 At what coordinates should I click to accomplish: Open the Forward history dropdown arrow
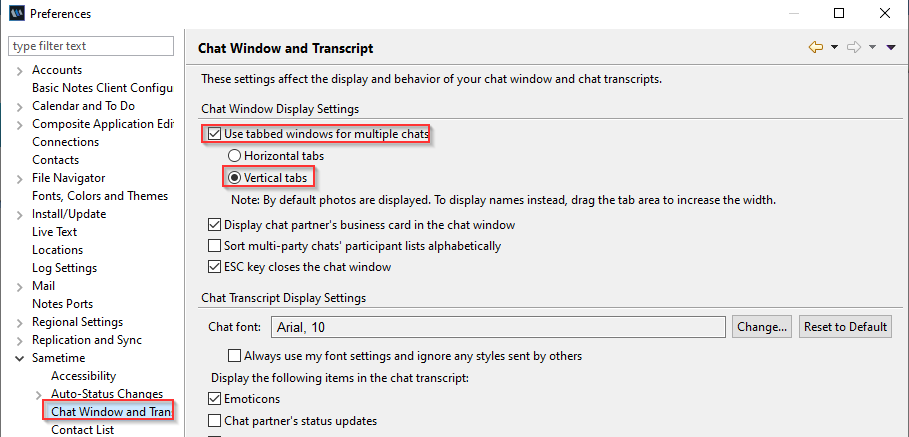[872, 48]
